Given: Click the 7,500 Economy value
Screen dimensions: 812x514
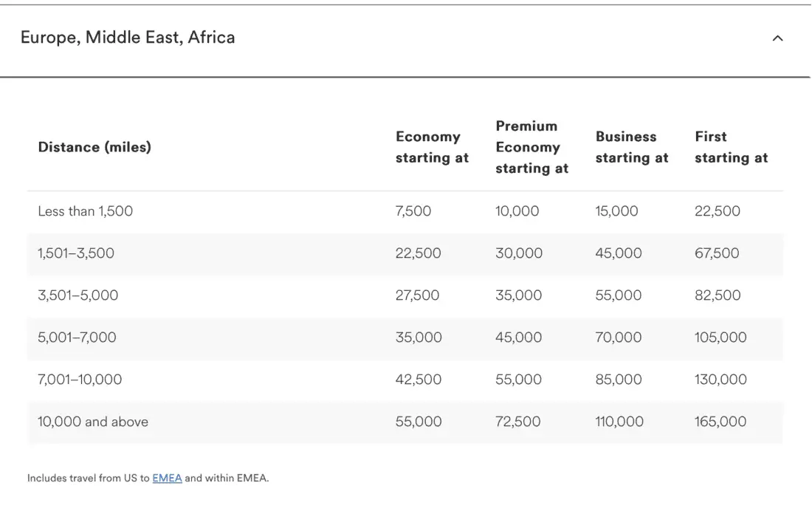Looking at the screenshot, I should [x=413, y=211].
